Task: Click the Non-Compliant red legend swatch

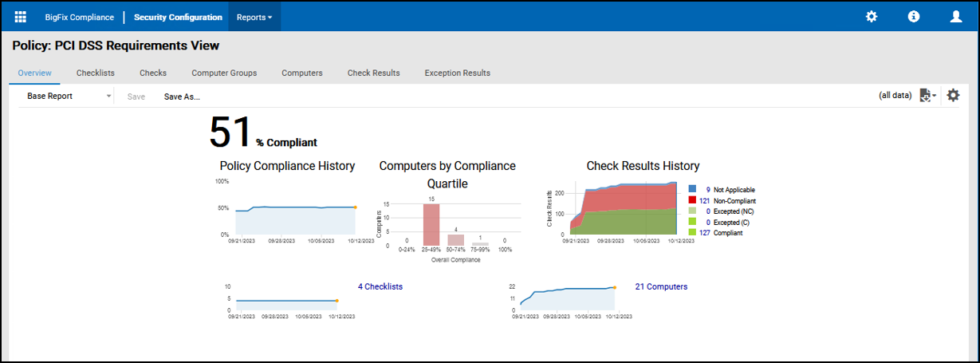Action: tap(692, 201)
